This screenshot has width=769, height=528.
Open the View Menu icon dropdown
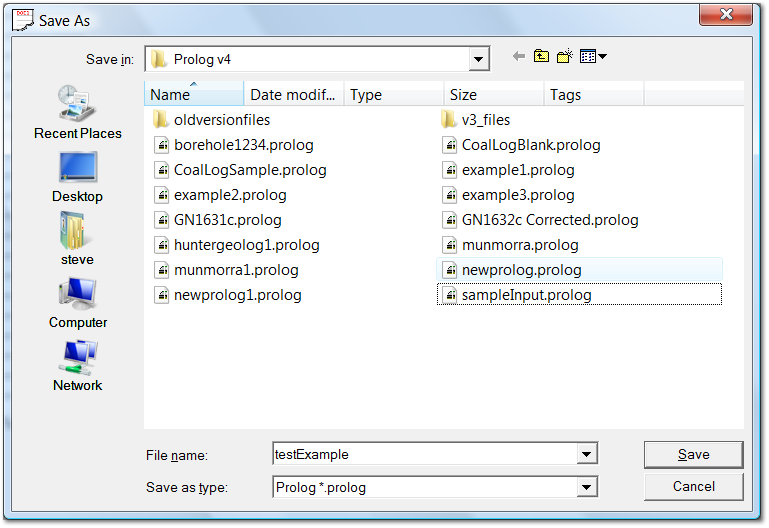pyautogui.click(x=594, y=58)
